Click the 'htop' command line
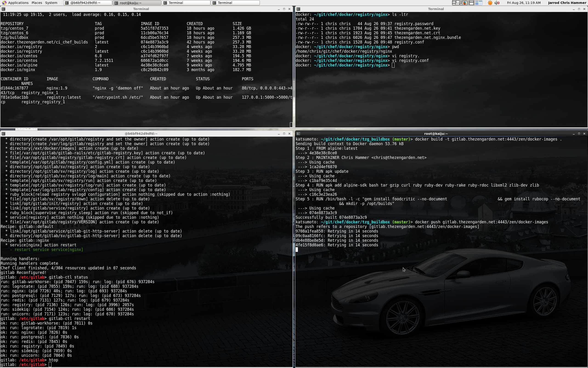Image resolution: width=588 pixels, height=368 pixels. (x=29, y=360)
